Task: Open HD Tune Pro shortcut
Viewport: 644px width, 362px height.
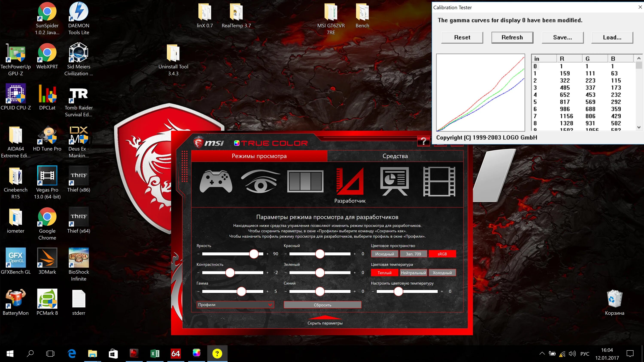Action: (47, 138)
